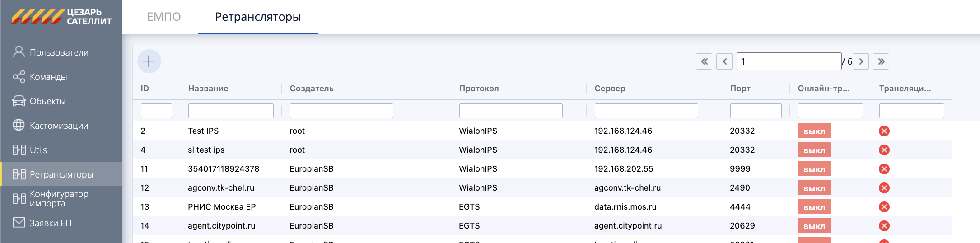Viewport: 980px width, 243px height.
Task: Go to the first page of results
Action: pyautogui.click(x=704, y=61)
